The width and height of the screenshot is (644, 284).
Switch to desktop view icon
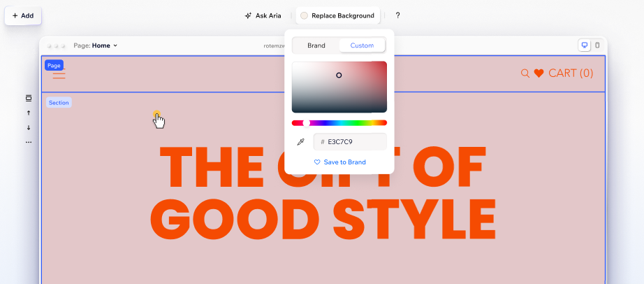(584, 45)
